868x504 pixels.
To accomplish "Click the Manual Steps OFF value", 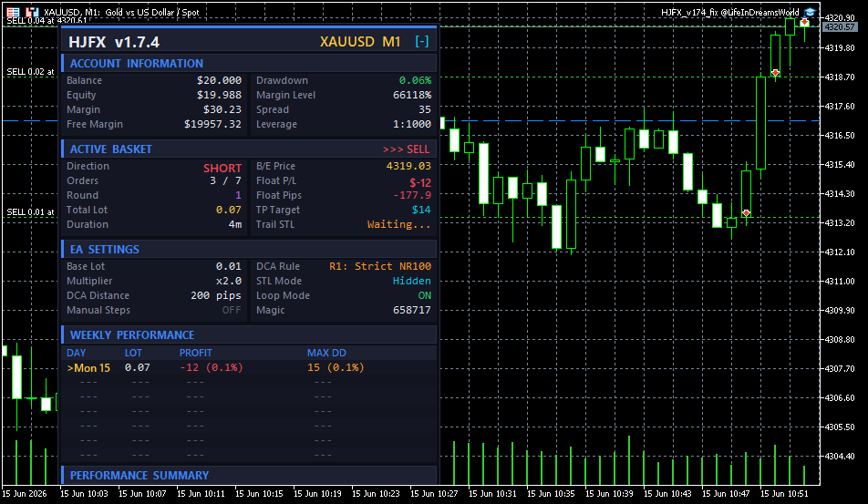I will pos(232,310).
